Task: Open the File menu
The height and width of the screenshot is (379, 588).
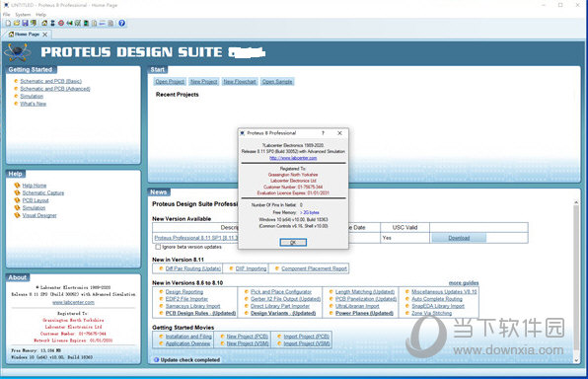Action: (x=7, y=15)
